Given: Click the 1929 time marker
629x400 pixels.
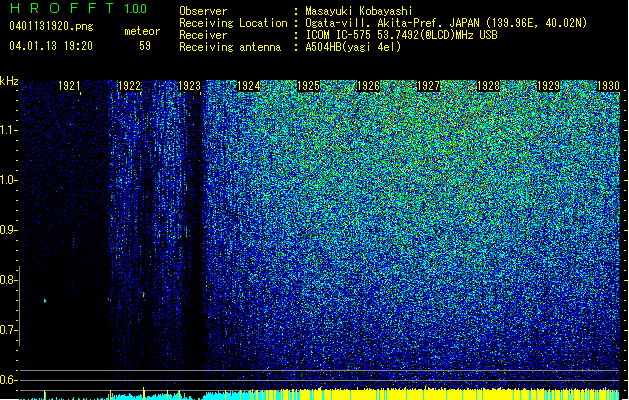Looking at the screenshot, I should (x=548, y=86).
